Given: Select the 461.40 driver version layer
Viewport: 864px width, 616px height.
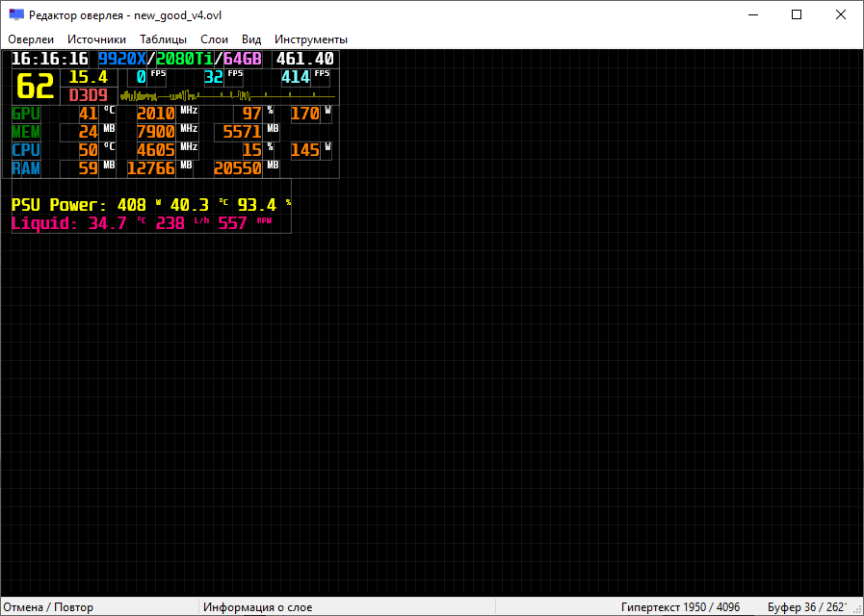Looking at the screenshot, I should [304, 59].
